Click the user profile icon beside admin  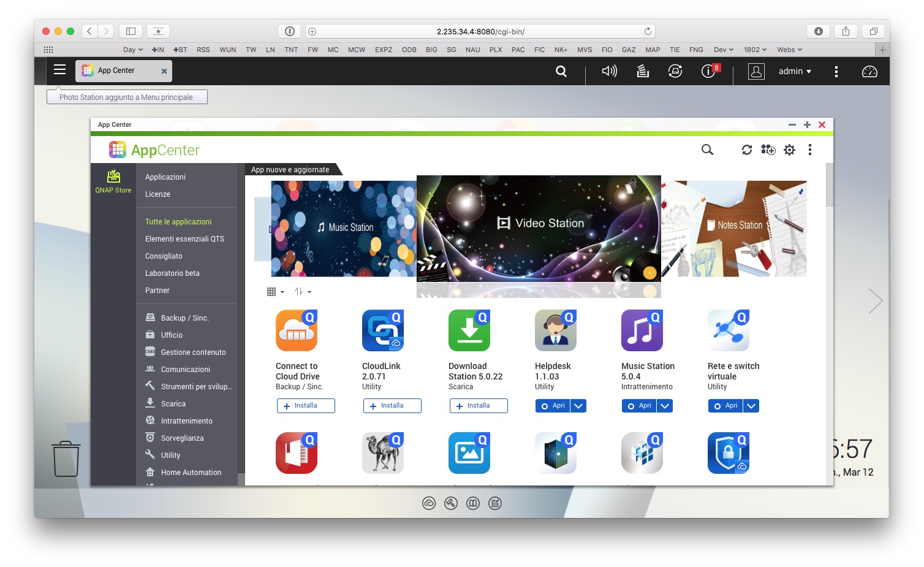coord(757,71)
